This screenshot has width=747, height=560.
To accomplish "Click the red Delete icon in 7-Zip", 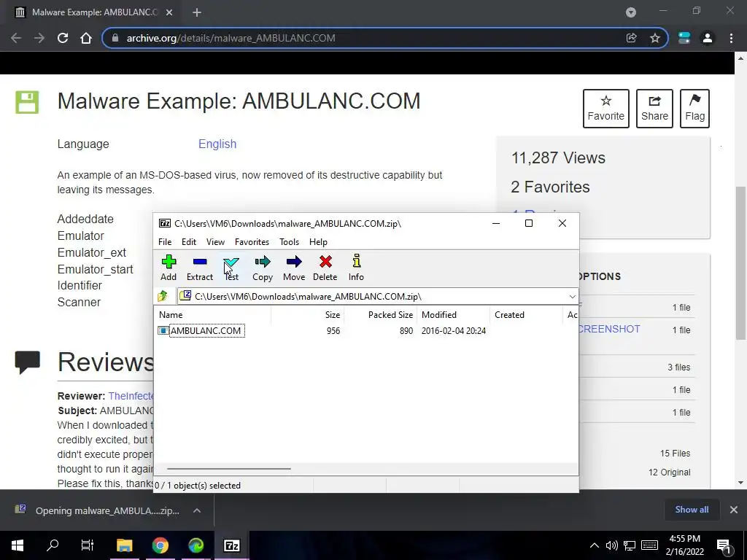I will (x=325, y=268).
